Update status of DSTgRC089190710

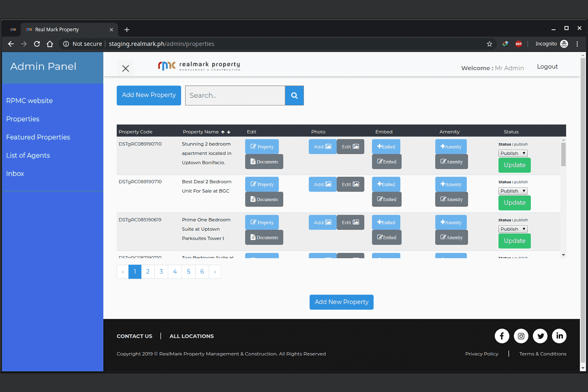[514, 165]
